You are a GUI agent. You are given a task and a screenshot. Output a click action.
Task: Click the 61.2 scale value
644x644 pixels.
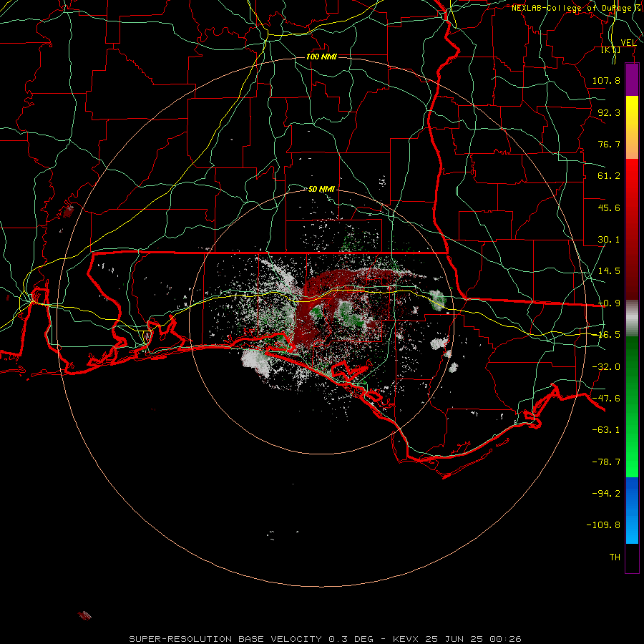tap(609, 176)
